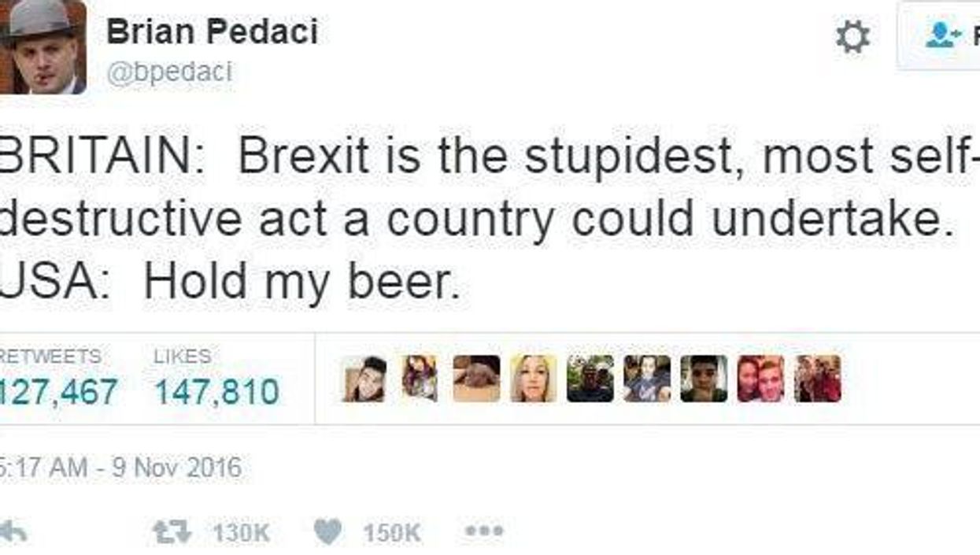Open the dark-haired man selfie avatar on pale background
Image resolution: width=980 pixels, height=555 pixels.
click(x=704, y=379)
